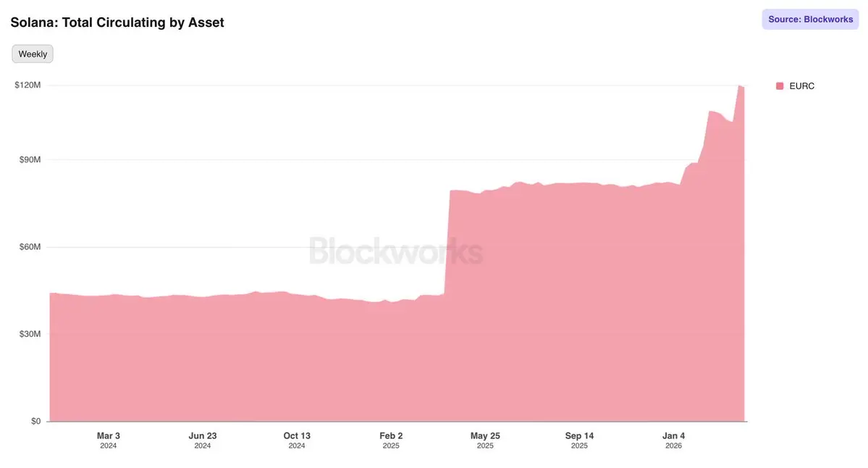The height and width of the screenshot is (468, 868).
Task: Click the Jan 4 2026 date marker
Action: [x=674, y=440]
